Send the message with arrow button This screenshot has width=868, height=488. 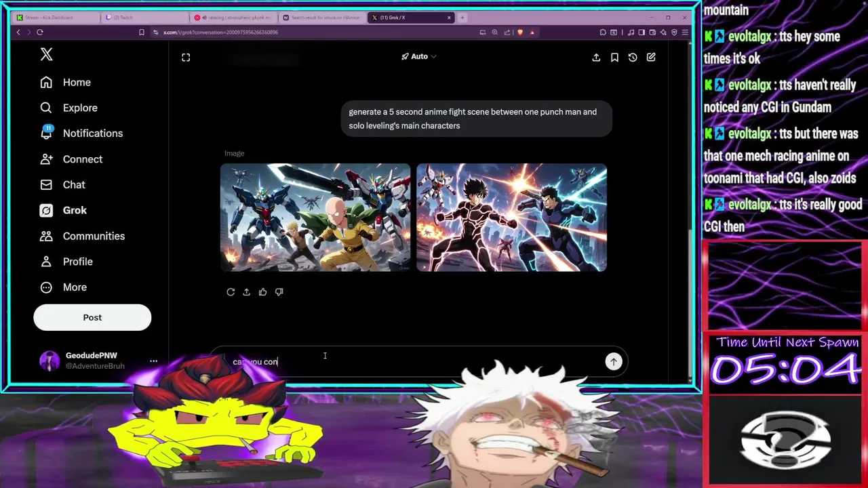coord(613,362)
